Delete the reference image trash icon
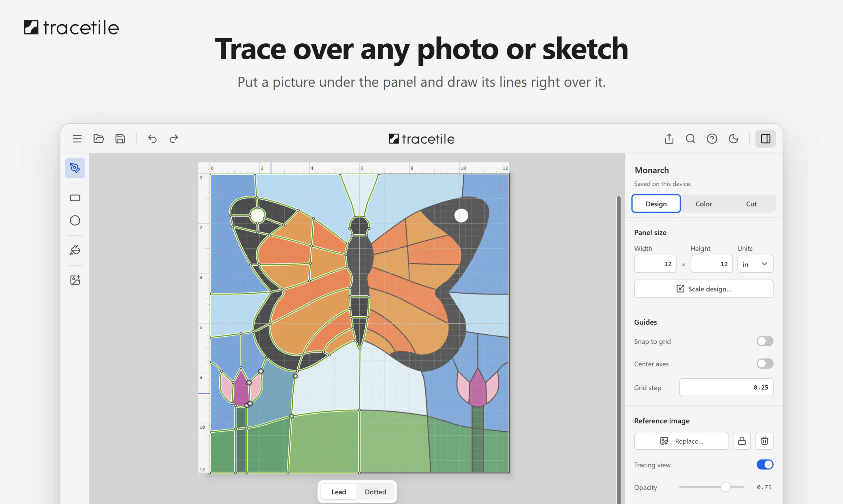The width and height of the screenshot is (843, 504). [x=764, y=441]
